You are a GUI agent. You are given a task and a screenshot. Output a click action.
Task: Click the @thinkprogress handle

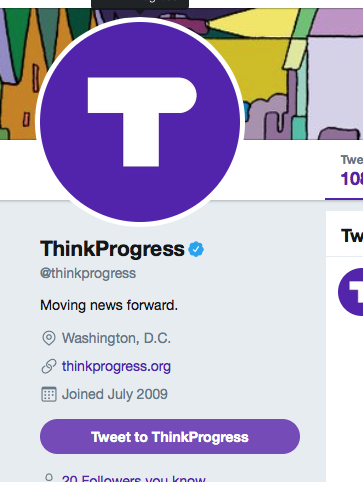click(88, 273)
